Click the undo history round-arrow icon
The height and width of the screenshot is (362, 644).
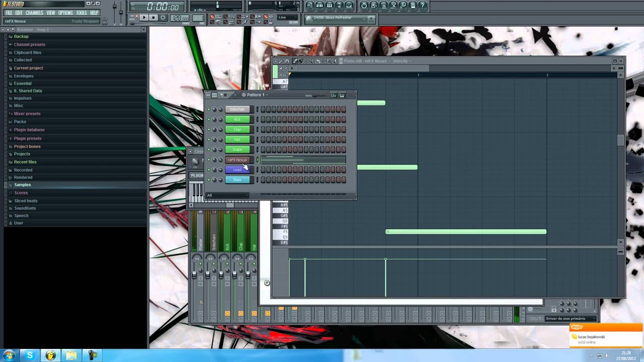(x=364, y=6)
